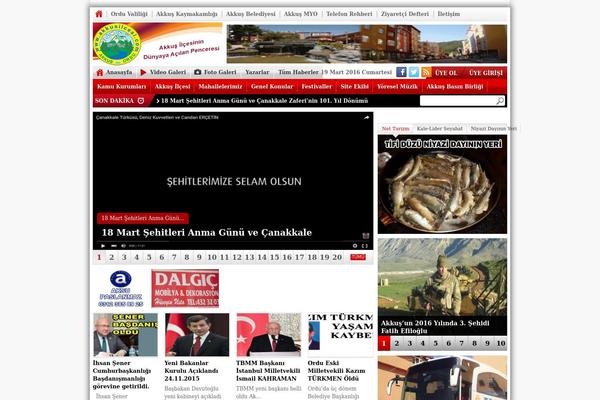
Task: Open Ziyaretçi Defteri link
Action: (405, 14)
